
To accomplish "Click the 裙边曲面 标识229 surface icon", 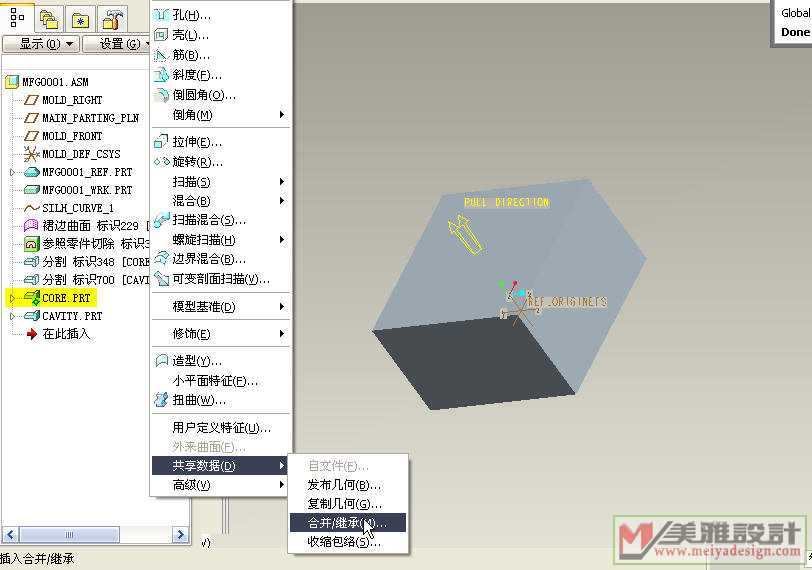I will coord(31,225).
